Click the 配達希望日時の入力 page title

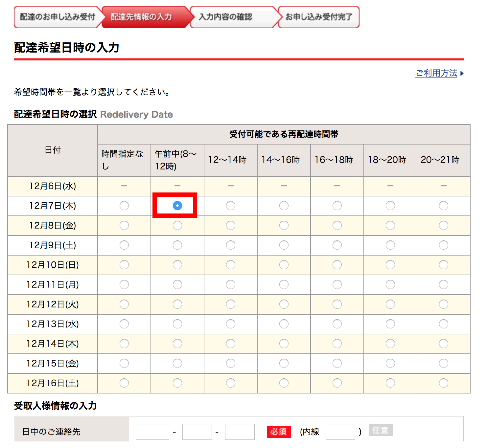[67, 48]
